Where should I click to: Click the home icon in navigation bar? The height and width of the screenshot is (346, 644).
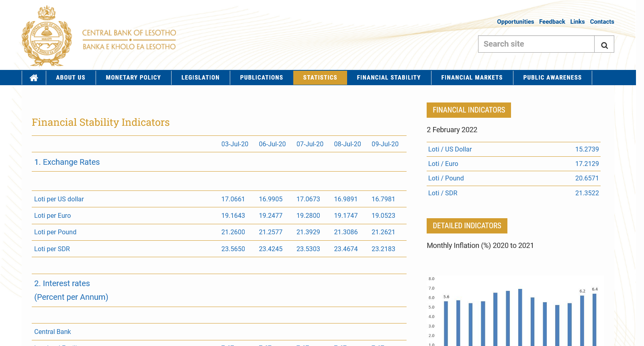click(34, 78)
